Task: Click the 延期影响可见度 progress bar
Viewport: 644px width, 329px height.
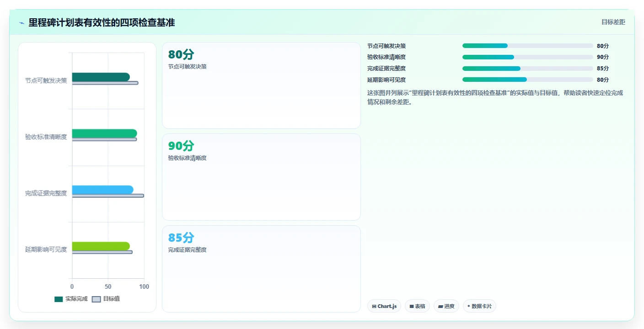Action: point(527,80)
